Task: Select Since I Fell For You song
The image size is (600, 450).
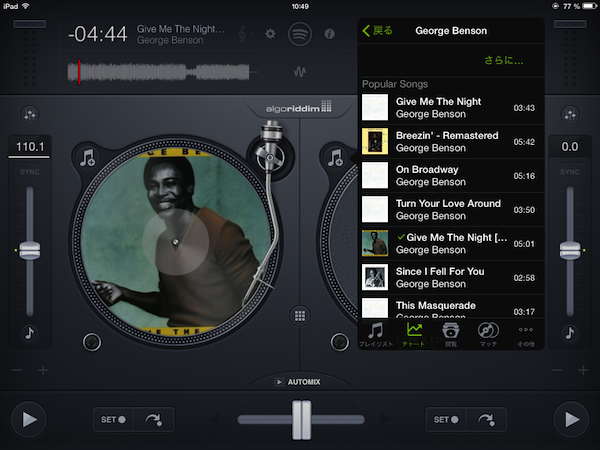Action: point(452,278)
